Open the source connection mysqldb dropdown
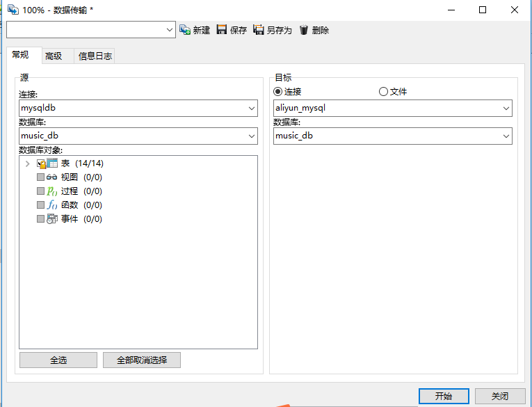Screen dimensions: 532x407 [x=251, y=109]
